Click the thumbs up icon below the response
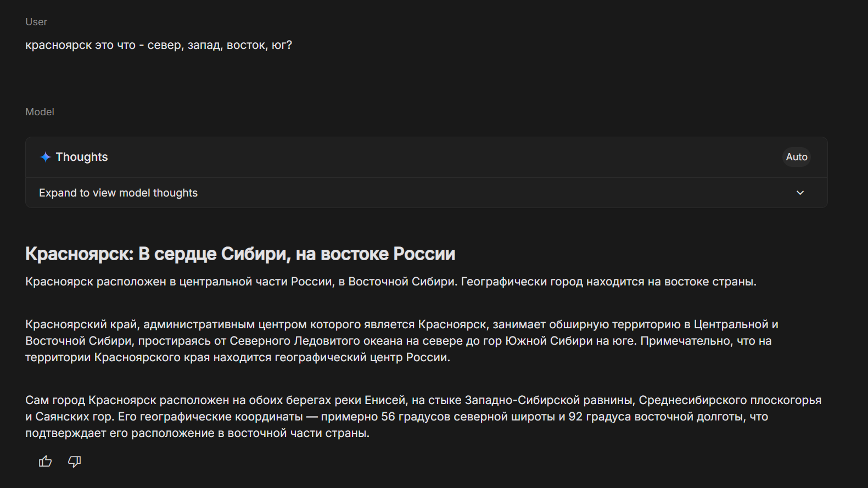This screenshot has height=488, width=868. 45,462
